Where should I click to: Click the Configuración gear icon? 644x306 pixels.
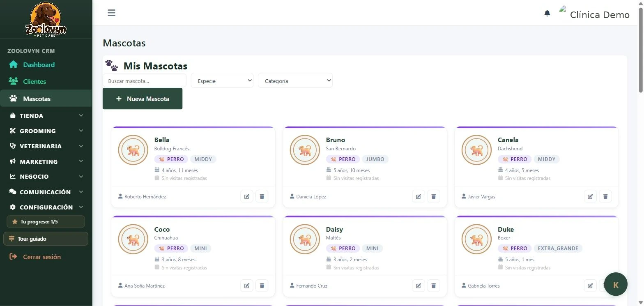point(13,207)
